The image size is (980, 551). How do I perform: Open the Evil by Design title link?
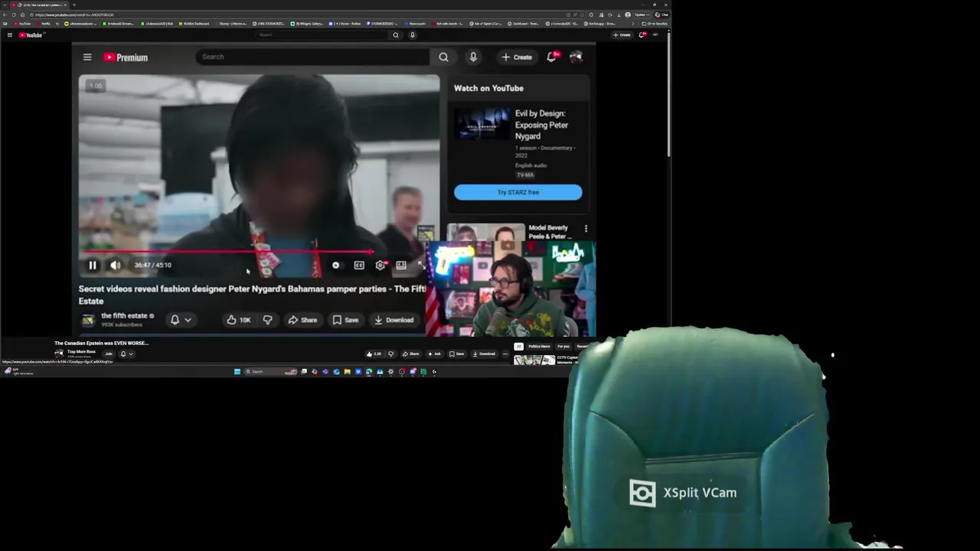pyautogui.click(x=541, y=125)
